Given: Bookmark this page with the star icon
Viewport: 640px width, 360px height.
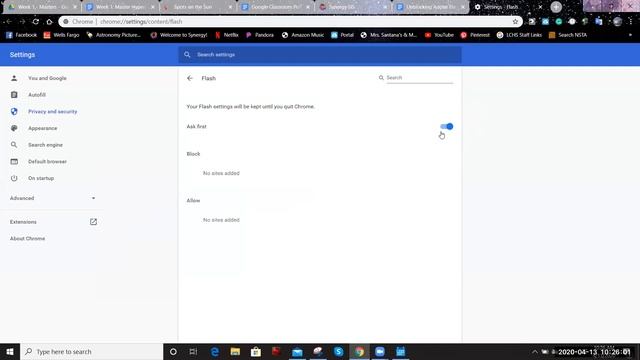Looking at the screenshot, I should coord(515,22).
